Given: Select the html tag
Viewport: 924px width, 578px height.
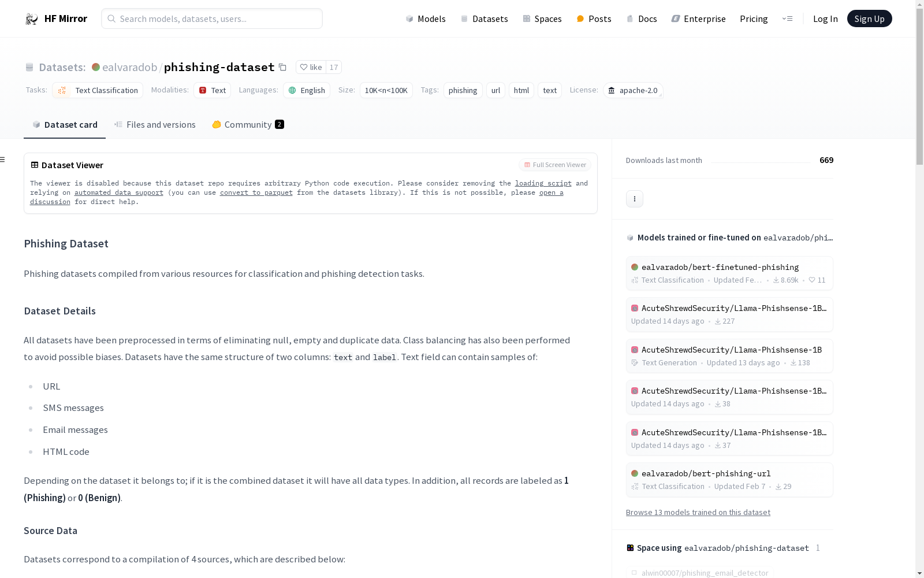Looking at the screenshot, I should [x=521, y=90].
